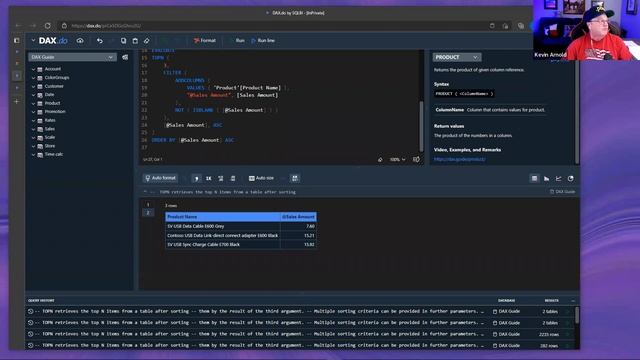Viewport: 640px width, 360px height.
Task: Select result tab 2
Action: [148, 213]
